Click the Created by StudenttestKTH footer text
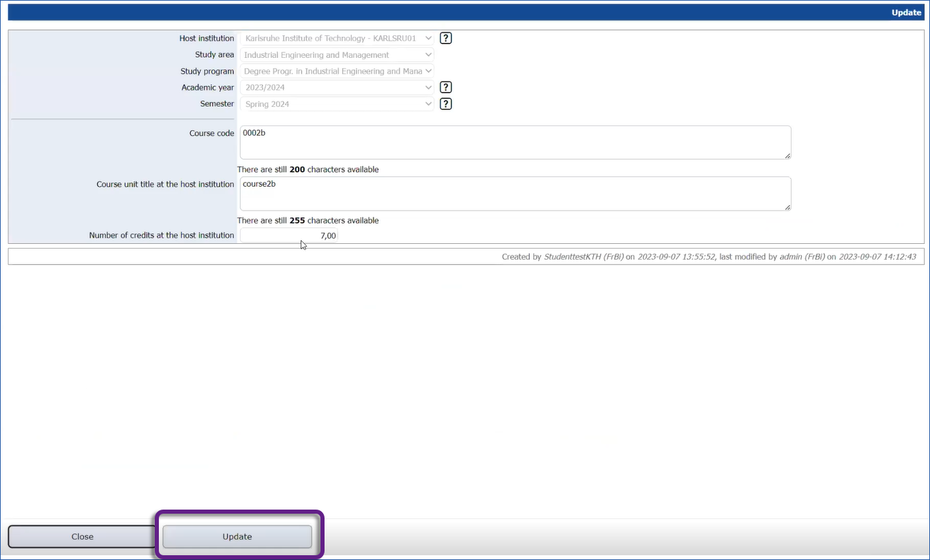The width and height of the screenshot is (930, 560). 709,257
